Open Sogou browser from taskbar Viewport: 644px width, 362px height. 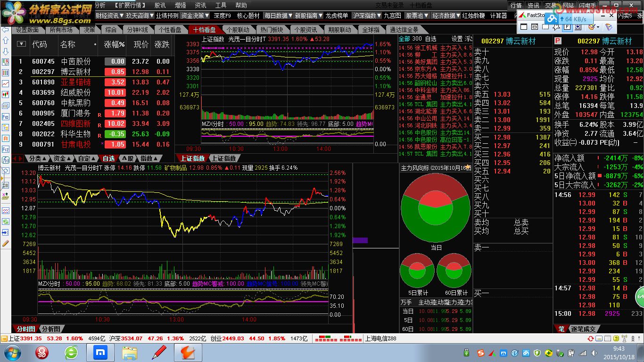tap(42, 352)
